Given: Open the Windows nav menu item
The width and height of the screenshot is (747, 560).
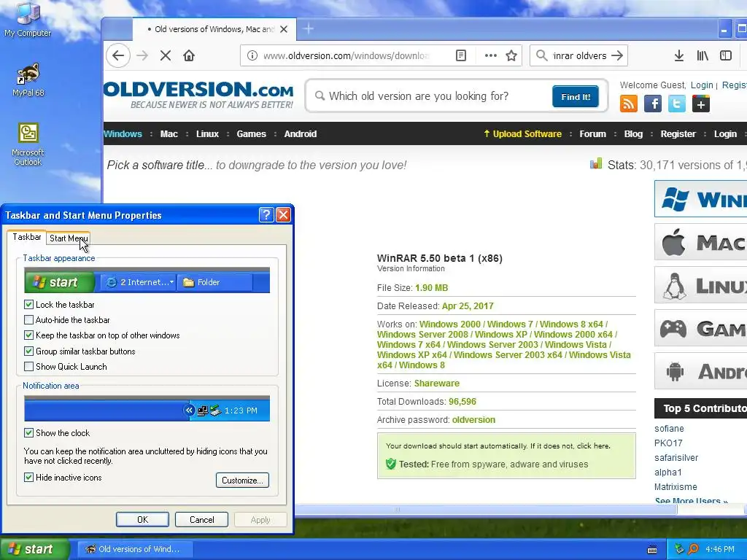Looking at the screenshot, I should click(x=123, y=134).
